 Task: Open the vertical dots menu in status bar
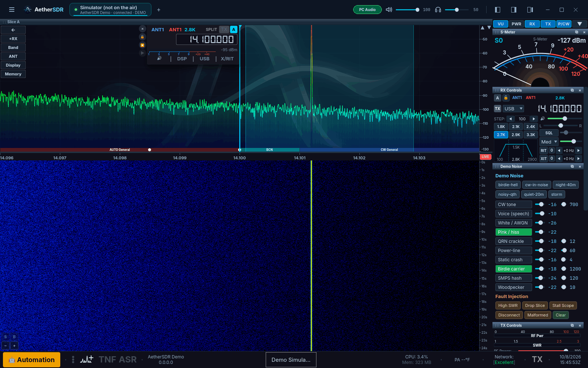(x=73, y=360)
